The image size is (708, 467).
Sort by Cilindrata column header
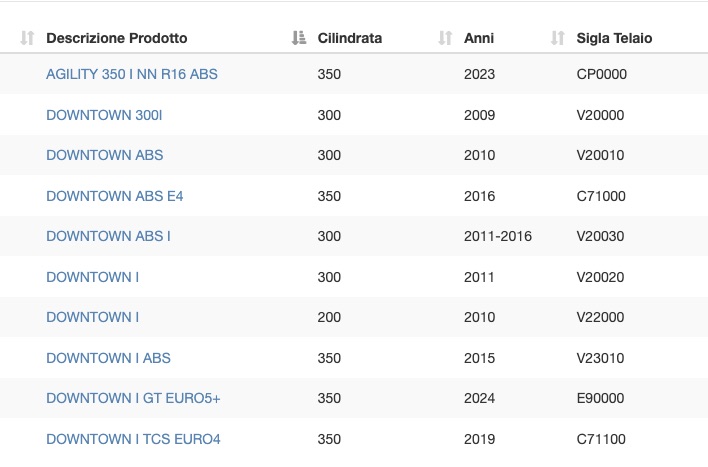pos(349,38)
